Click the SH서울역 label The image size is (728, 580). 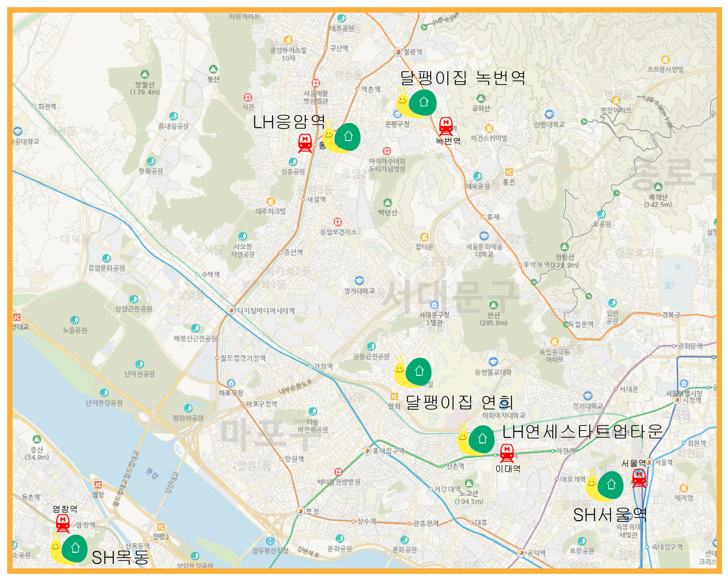(x=610, y=515)
